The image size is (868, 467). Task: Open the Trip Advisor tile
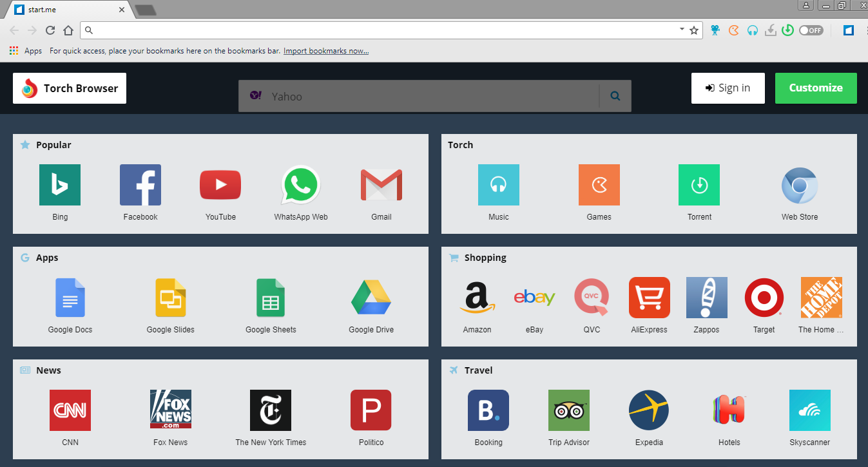click(x=569, y=418)
